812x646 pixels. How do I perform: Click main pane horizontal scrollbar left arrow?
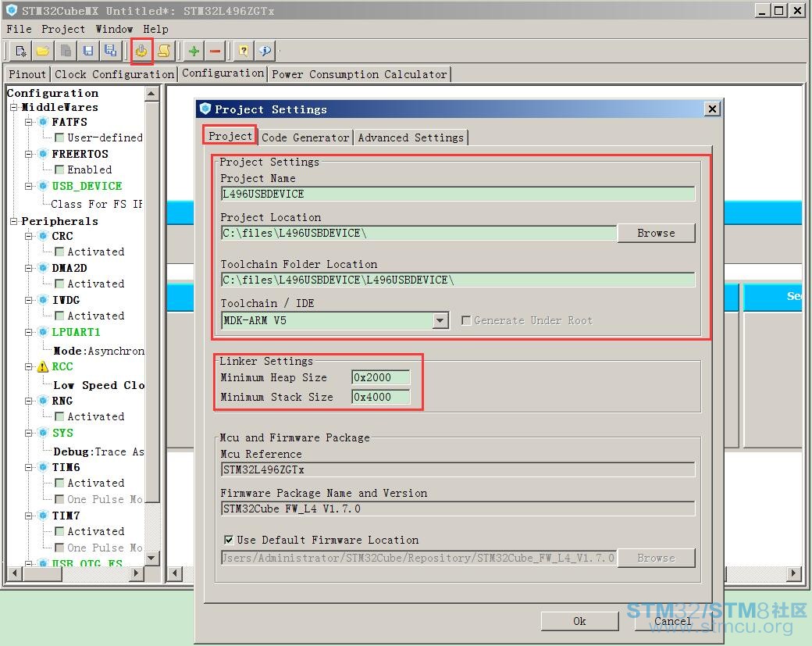(175, 573)
